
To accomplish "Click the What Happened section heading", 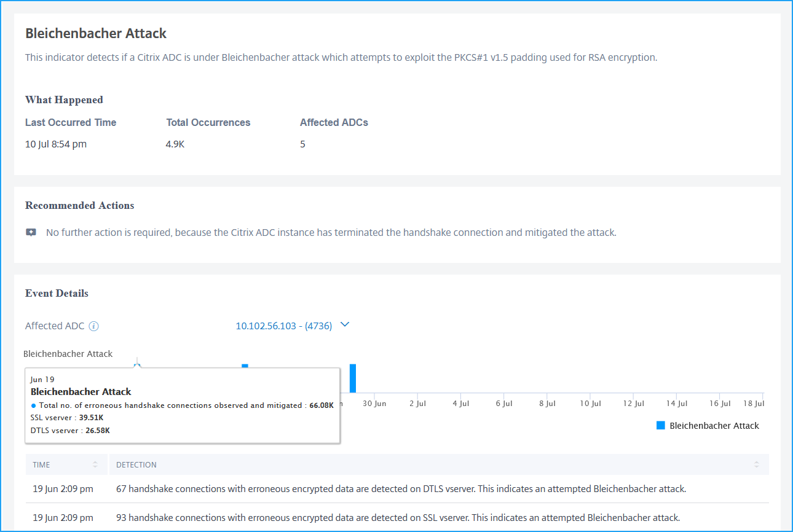I will (x=64, y=100).
